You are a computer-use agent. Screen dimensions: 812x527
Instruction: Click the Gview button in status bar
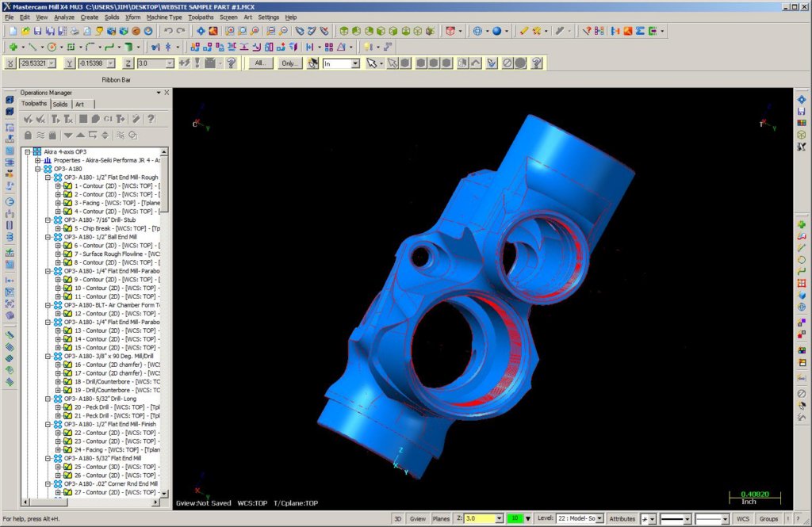click(x=417, y=518)
